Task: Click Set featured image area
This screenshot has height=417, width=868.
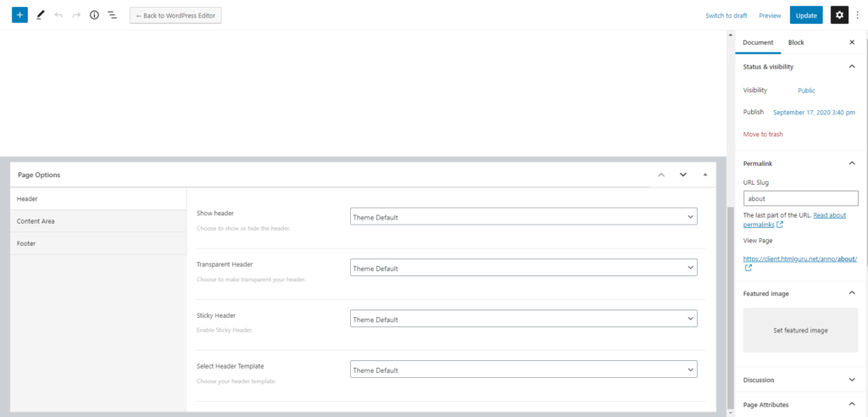Action: click(800, 330)
